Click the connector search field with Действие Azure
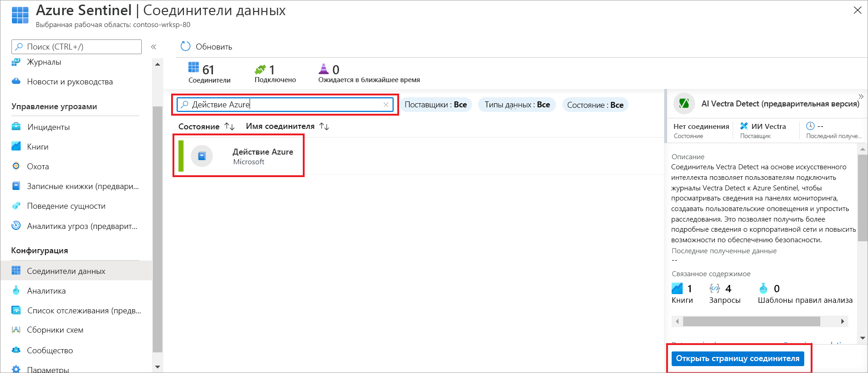Screen dimensions: 868x373 click(285, 105)
